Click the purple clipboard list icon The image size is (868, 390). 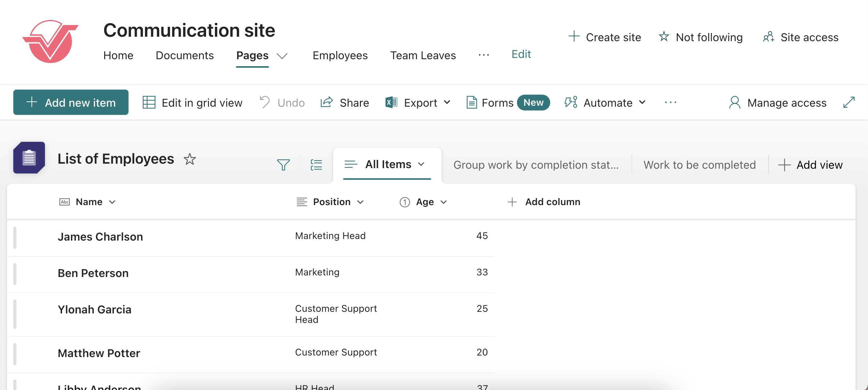click(x=29, y=158)
